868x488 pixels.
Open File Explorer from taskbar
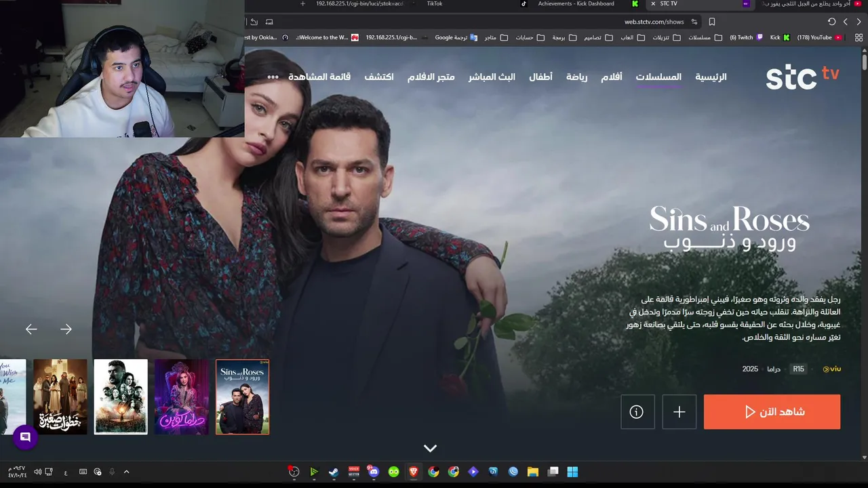[x=533, y=472]
